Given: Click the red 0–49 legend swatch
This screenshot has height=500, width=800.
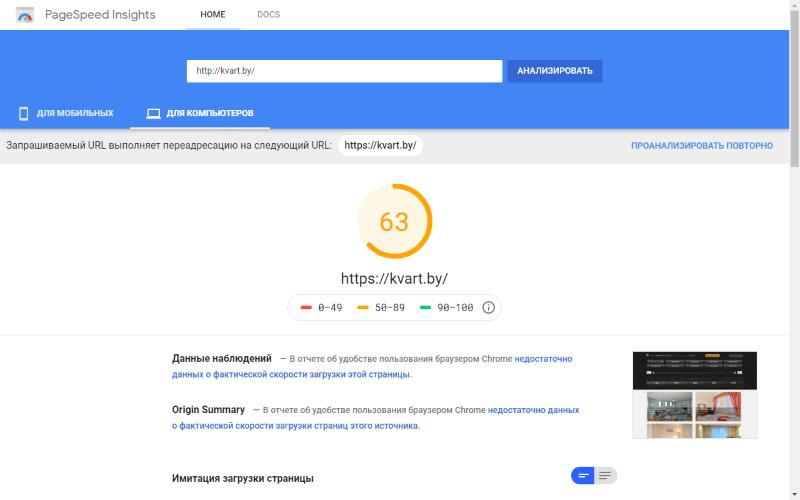Looking at the screenshot, I should click(306, 308).
